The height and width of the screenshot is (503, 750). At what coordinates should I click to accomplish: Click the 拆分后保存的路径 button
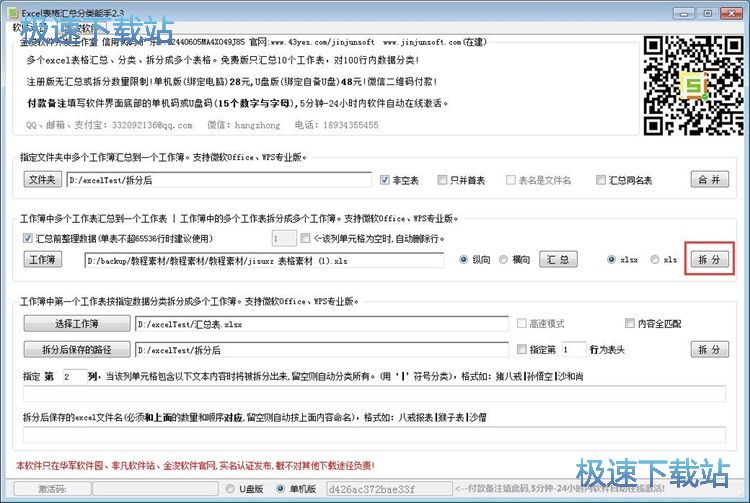tap(77, 350)
